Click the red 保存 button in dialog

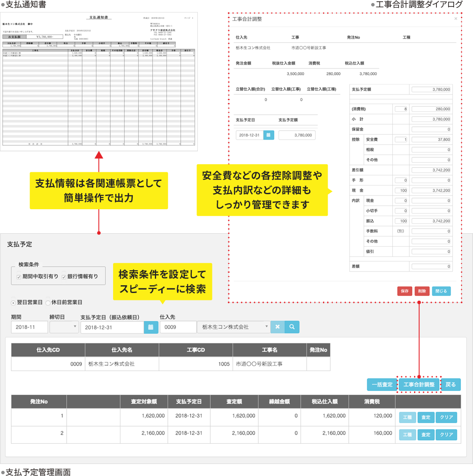click(x=405, y=291)
